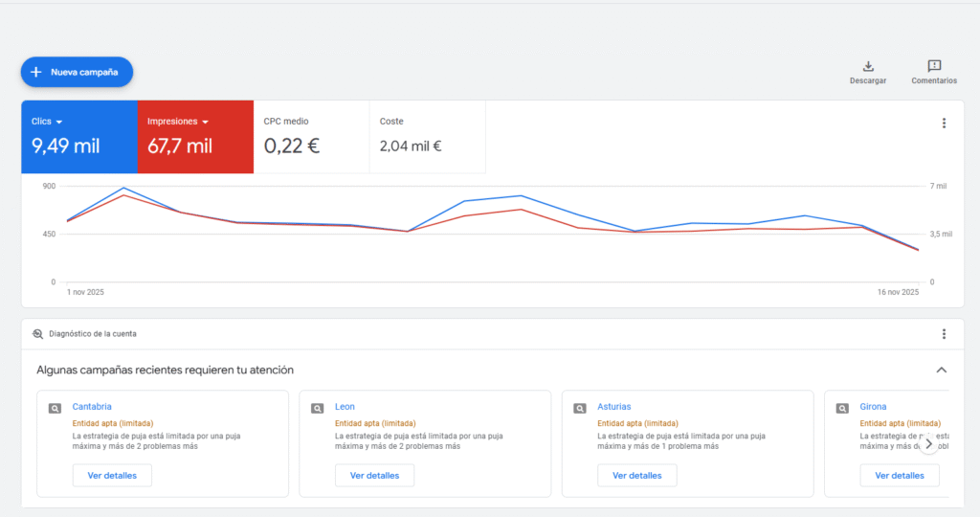The width and height of the screenshot is (980, 517).
Task: Open Clics metric dropdown arrow
Action: tap(59, 122)
